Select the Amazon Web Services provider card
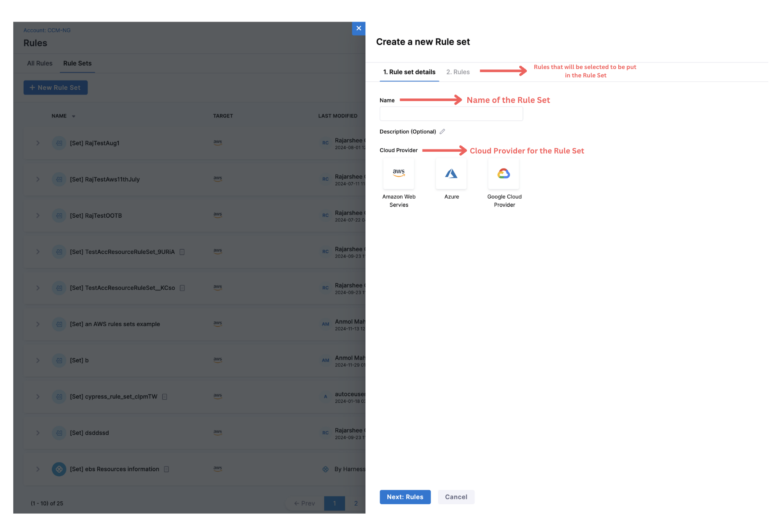Viewport: 778px width, 532px height. [x=399, y=174]
